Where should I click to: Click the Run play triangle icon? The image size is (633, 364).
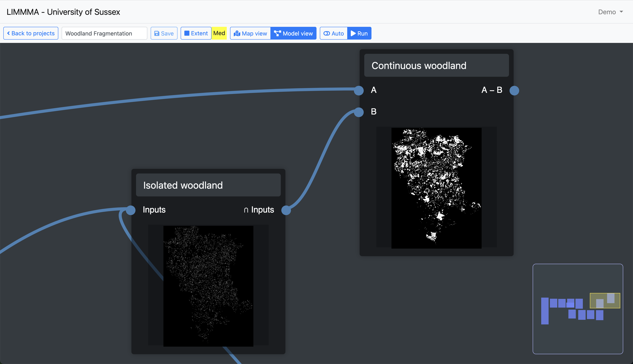353,33
